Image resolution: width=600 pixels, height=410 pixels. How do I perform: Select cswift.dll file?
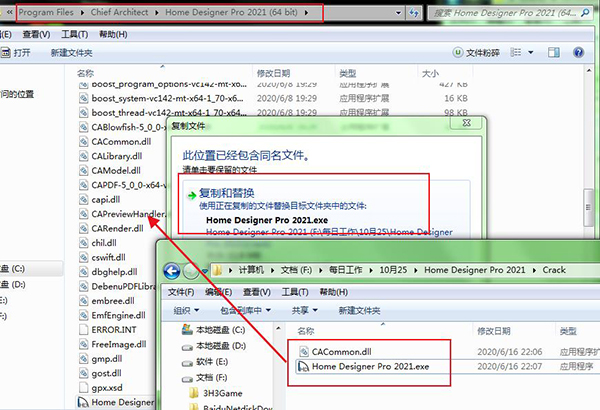(108, 258)
